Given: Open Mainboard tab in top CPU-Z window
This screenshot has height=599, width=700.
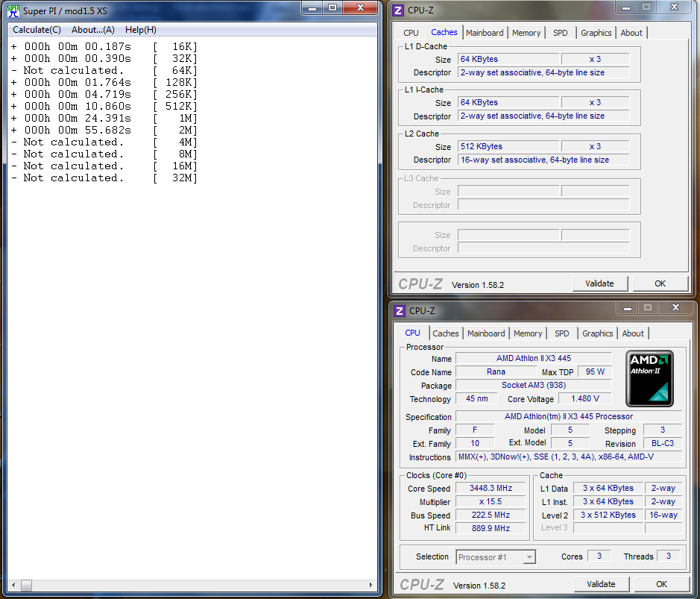Looking at the screenshot, I should click(x=485, y=33).
